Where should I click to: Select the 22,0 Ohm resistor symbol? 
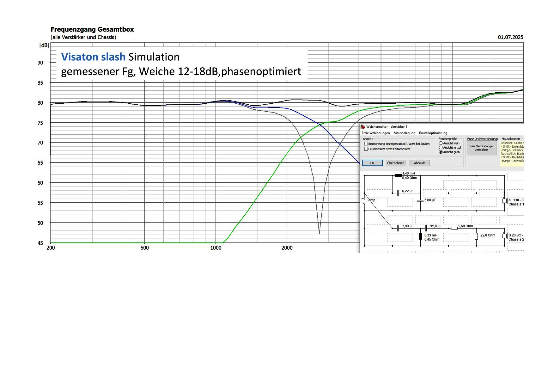pos(477,236)
